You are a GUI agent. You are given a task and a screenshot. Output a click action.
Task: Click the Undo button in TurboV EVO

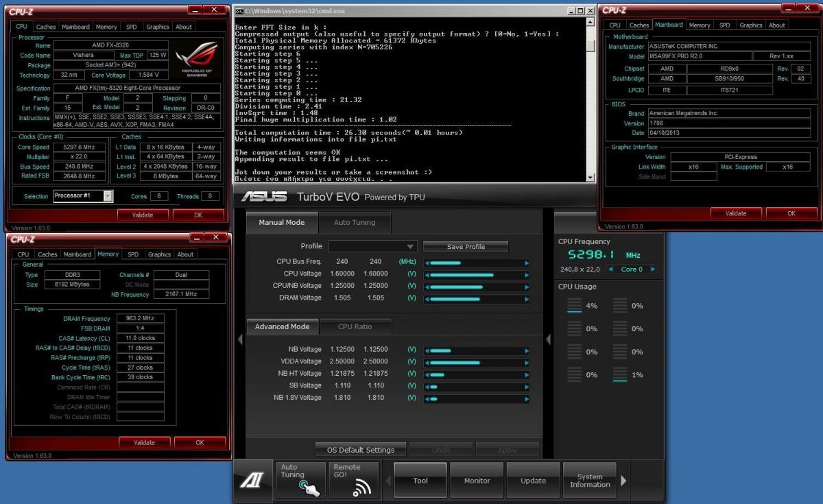442,450
